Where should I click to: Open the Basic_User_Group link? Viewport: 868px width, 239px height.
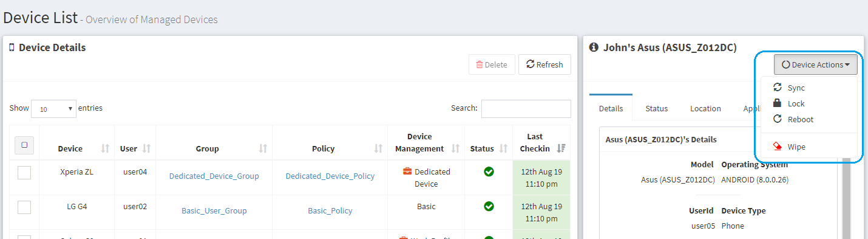pyautogui.click(x=214, y=210)
